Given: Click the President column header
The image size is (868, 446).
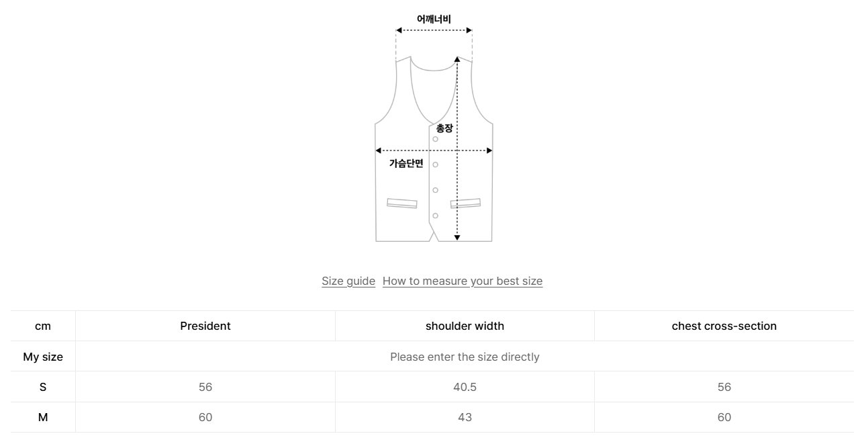Looking at the screenshot, I should [205, 326].
